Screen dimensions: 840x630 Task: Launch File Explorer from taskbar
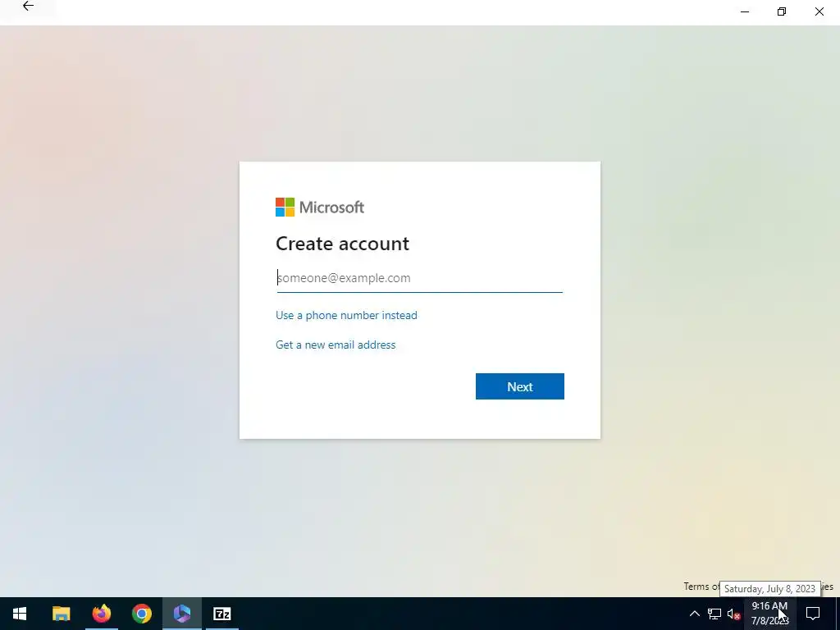[x=61, y=614]
